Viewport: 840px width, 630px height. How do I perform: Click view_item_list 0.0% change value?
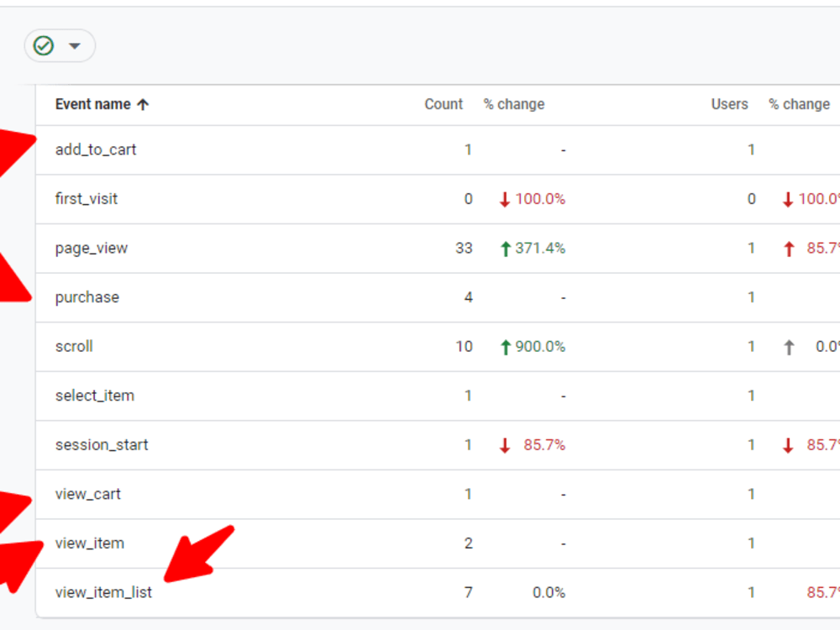pyautogui.click(x=549, y=592)
